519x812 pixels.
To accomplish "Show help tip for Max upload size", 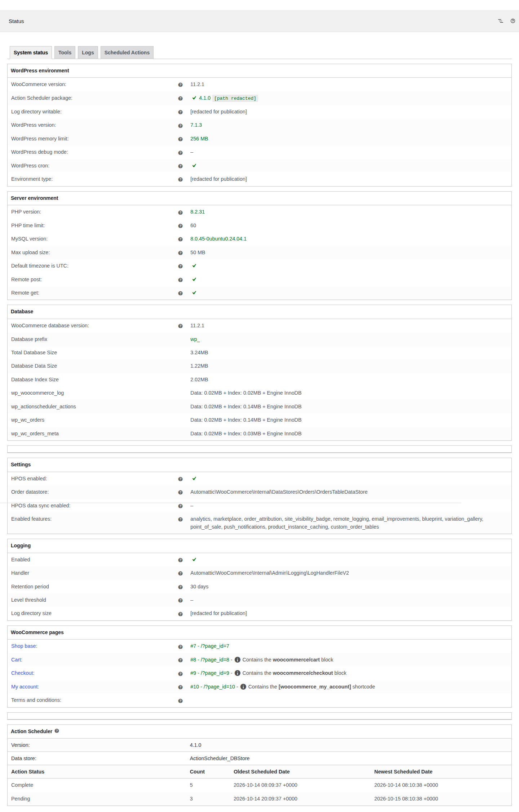I will coord(180,253).
